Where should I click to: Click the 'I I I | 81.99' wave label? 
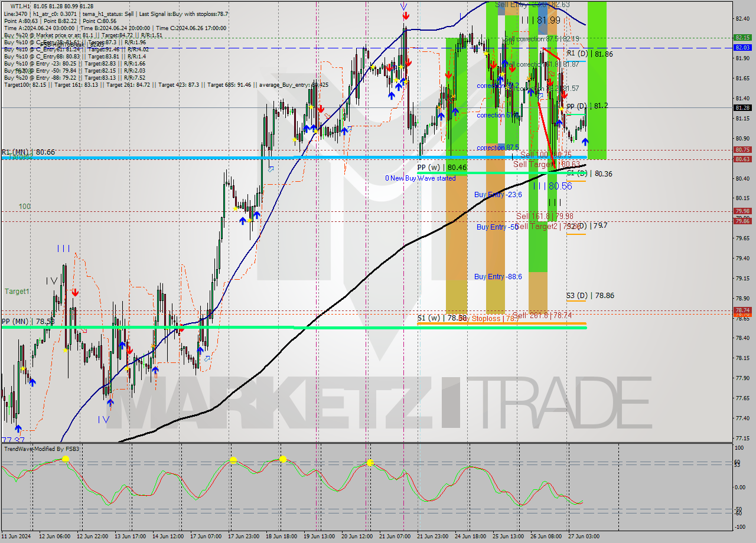540,20
